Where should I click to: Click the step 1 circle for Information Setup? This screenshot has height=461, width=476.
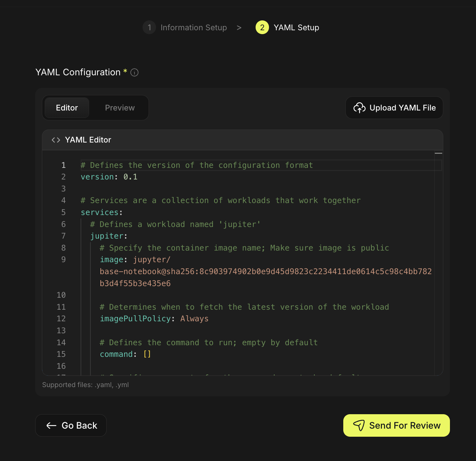(149, 27)
